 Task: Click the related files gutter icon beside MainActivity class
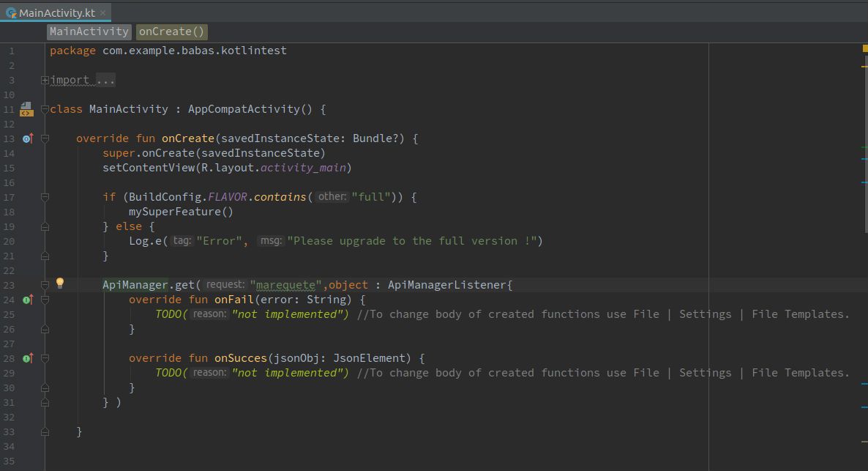click(27, 108)
